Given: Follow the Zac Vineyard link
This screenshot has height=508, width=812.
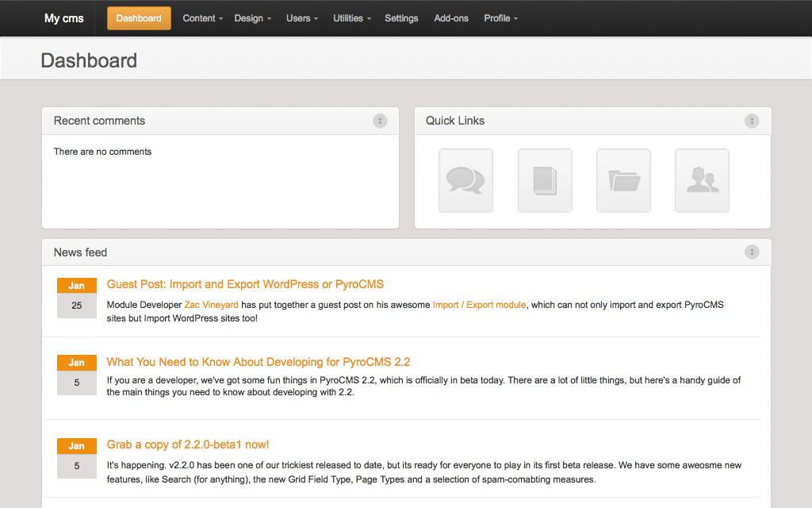Looking at the screenshot, I should click(211, 304).
